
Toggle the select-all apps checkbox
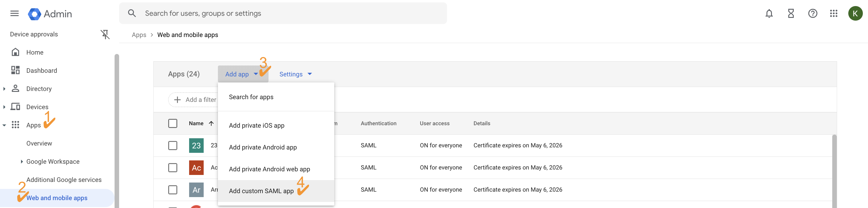[x=172, y=123]
